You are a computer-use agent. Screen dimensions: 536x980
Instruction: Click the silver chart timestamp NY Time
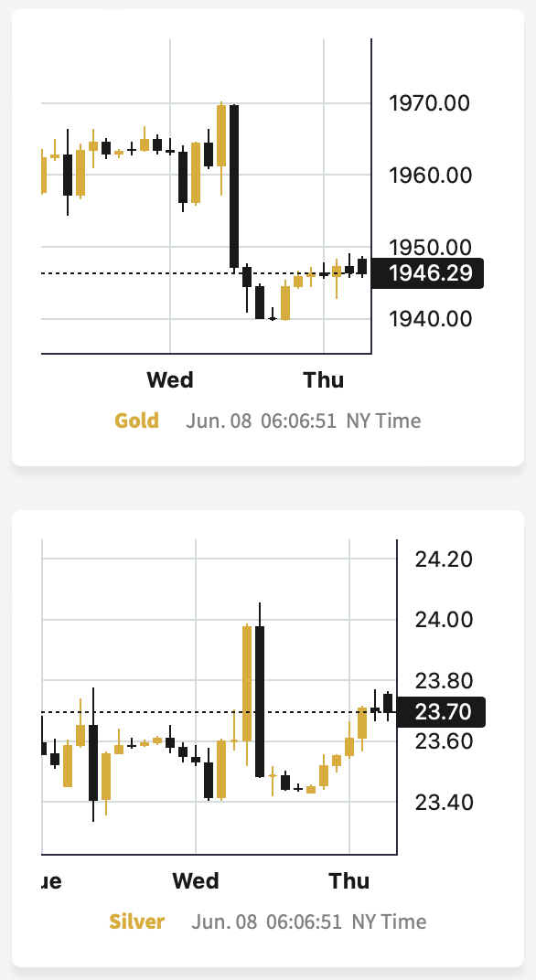[389, 922]
